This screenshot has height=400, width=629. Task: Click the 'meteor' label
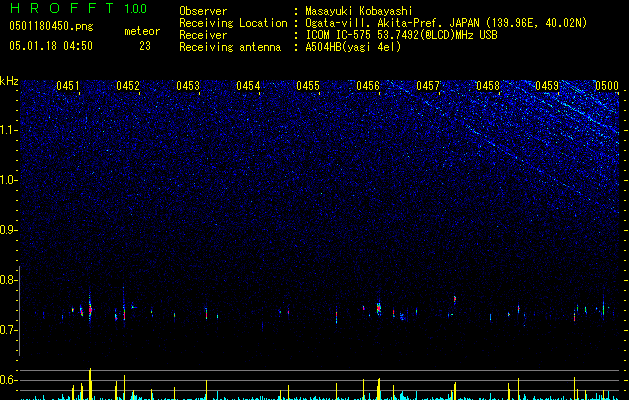point(142,31)
